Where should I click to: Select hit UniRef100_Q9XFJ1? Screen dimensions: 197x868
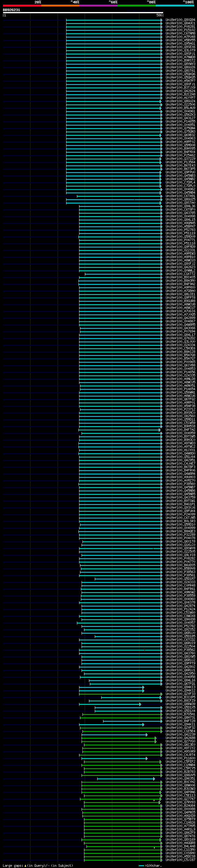[x=180, y=84]
